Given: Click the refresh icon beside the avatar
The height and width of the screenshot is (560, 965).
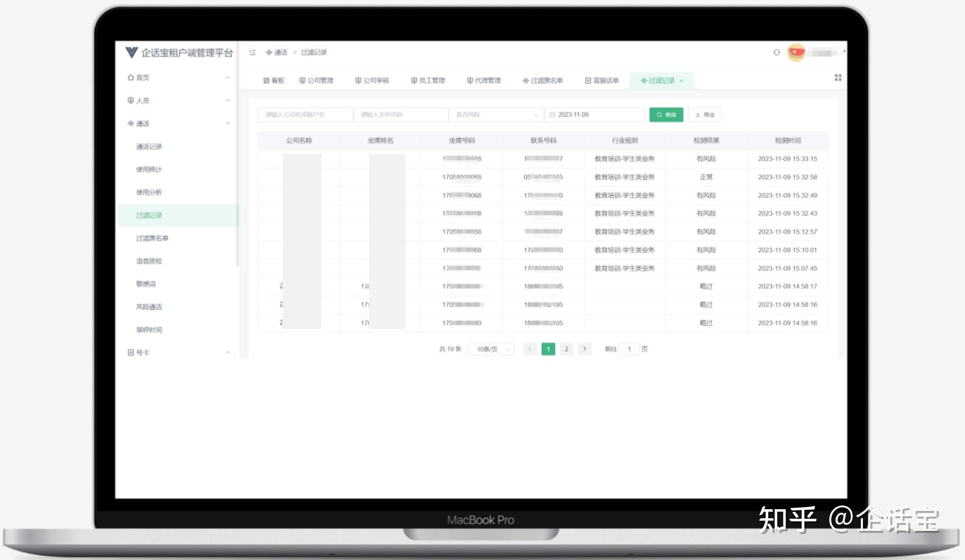Looking at the screenshot, I should 776,52.
